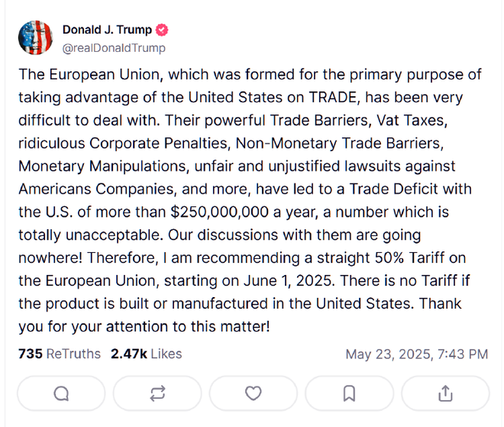Viewport: 504px width, 427px height.
Task: Click the @realDonaldTrump handle
Action: pyautogui.click(x=114, y=48)
